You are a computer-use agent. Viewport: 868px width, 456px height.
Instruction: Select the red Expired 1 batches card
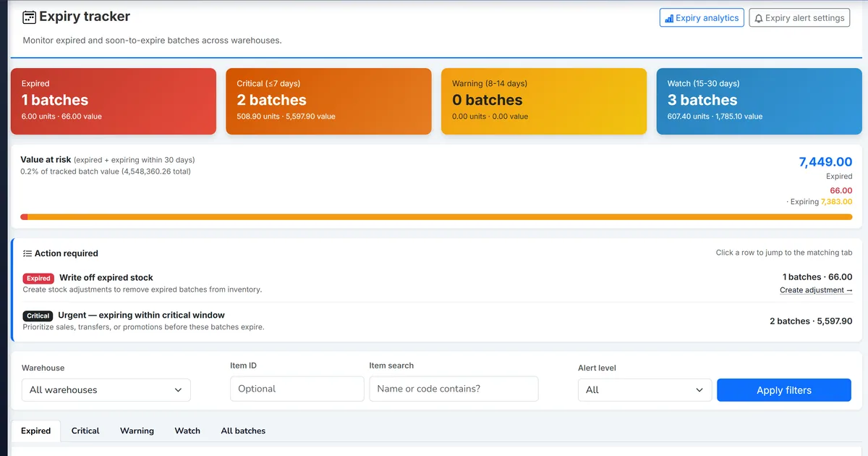(114, 101)
